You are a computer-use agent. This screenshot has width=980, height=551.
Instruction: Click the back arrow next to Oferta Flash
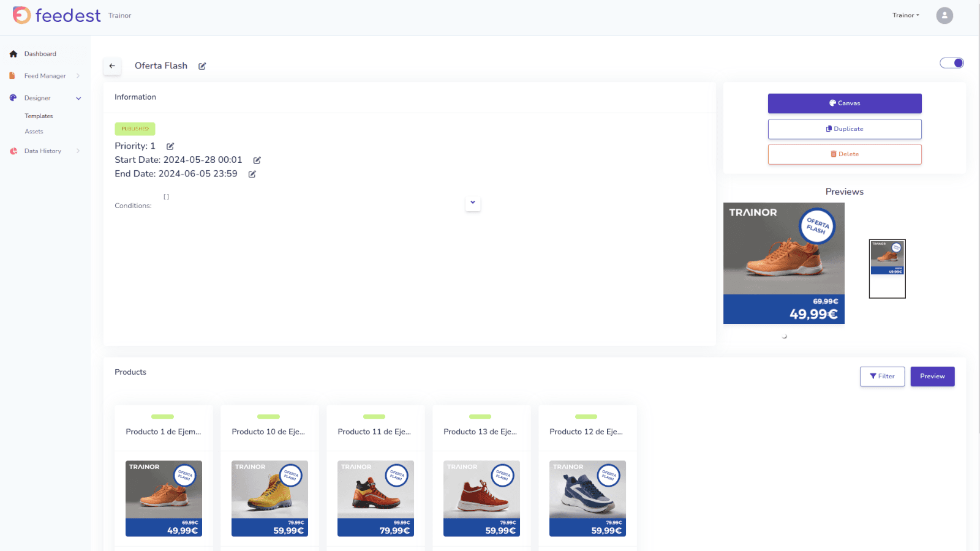[112, 66]
